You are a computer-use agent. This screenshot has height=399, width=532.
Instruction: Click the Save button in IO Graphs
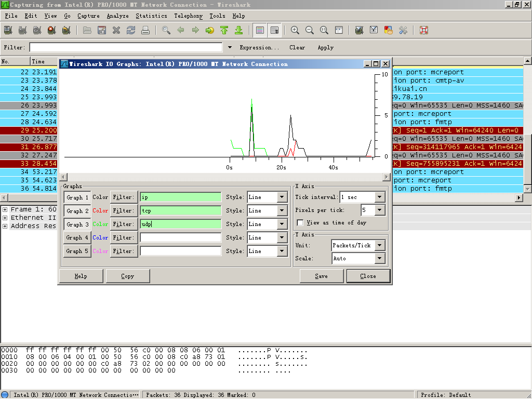point(321,276)
